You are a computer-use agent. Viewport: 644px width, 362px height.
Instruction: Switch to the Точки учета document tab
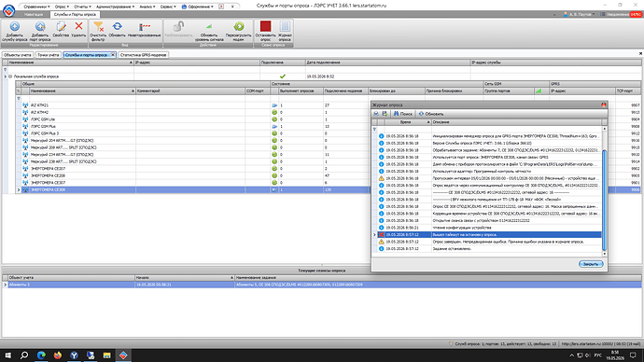(x=48, y=55)
